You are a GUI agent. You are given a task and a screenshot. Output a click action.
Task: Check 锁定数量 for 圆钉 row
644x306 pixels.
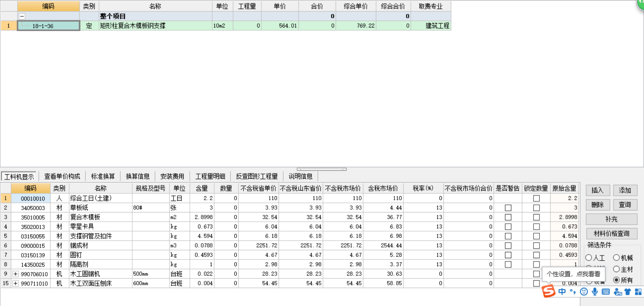(x=536, y=255)
